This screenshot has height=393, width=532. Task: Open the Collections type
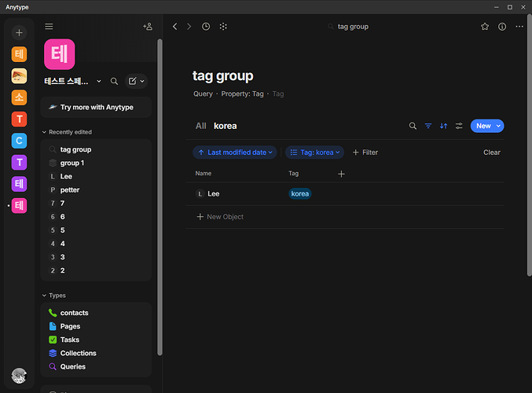(x=96, y=353)
